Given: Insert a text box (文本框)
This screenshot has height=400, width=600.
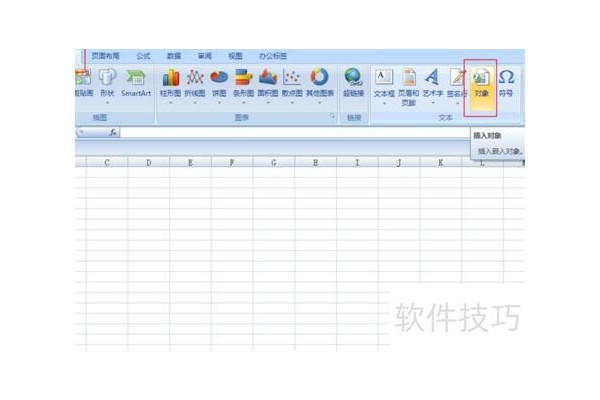Looking at the screenshot, I should click(x=384, y=86).
